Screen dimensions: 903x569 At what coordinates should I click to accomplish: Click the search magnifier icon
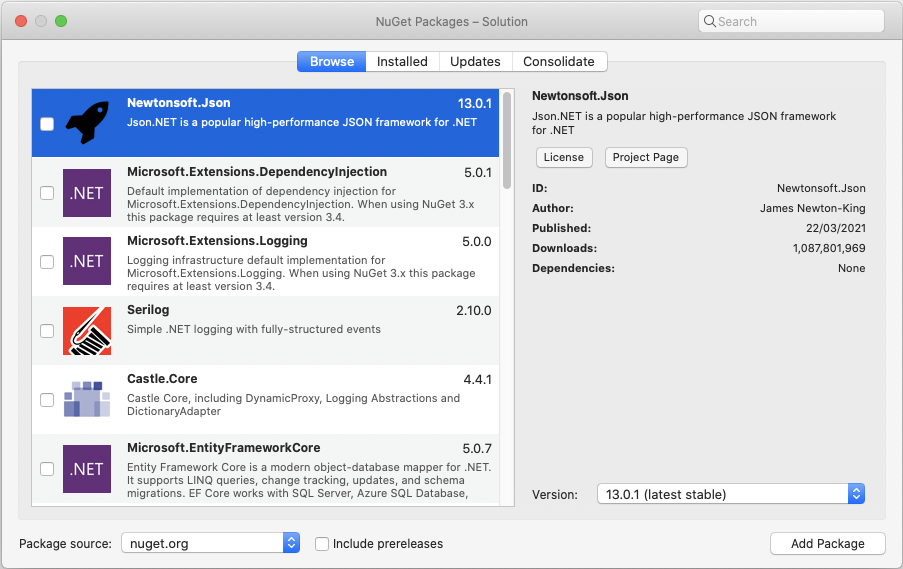click(x=710, y=21)
